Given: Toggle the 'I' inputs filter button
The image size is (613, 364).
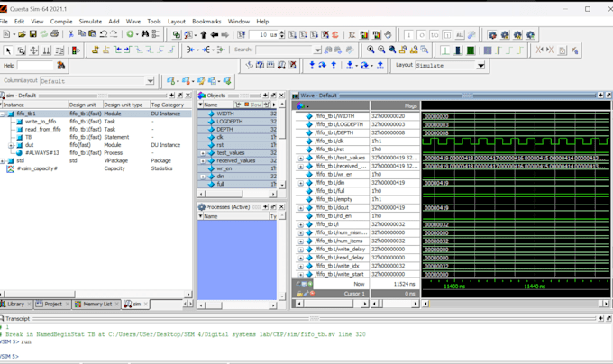Looking at the screenshot, I should 408,35.
